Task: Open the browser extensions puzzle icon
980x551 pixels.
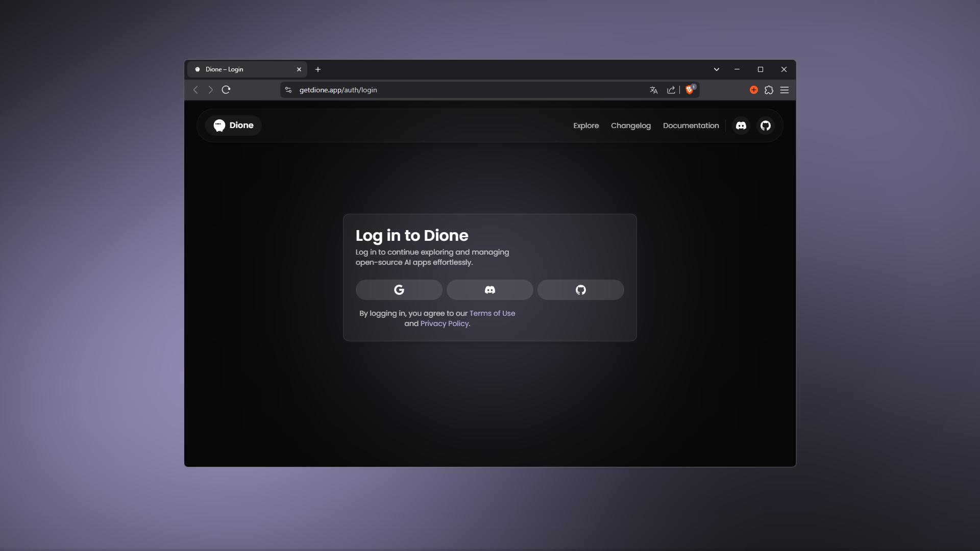Action: [769, 90]
